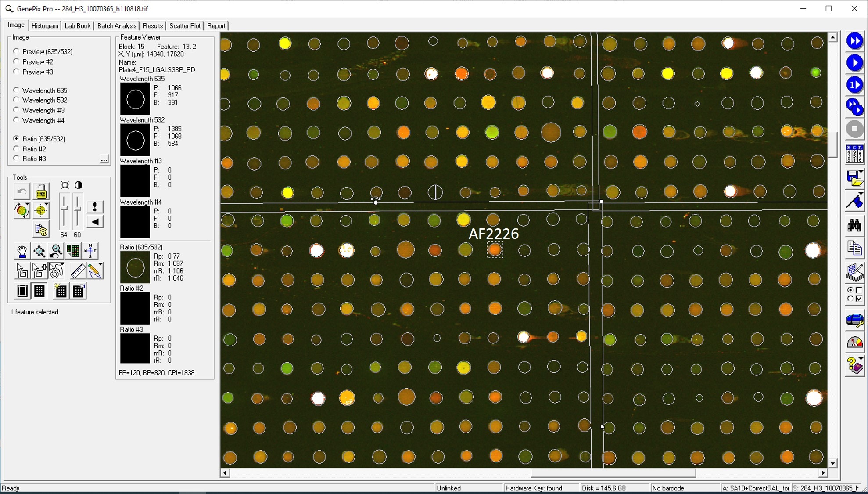868x494 pixels.
Task: Click the undo zoom magnifier icon
Action: point(56,251)
